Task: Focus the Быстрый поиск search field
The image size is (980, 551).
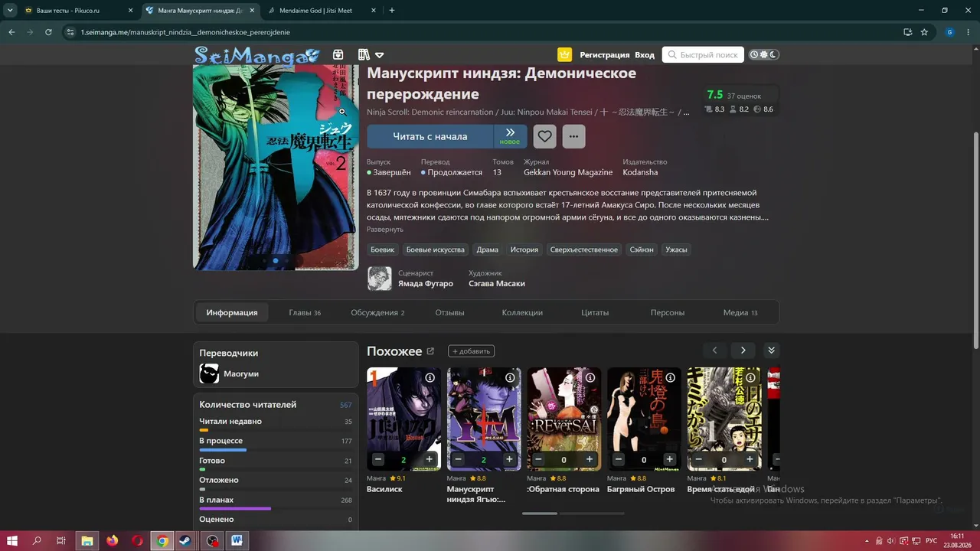Action: tap(703, 55)
